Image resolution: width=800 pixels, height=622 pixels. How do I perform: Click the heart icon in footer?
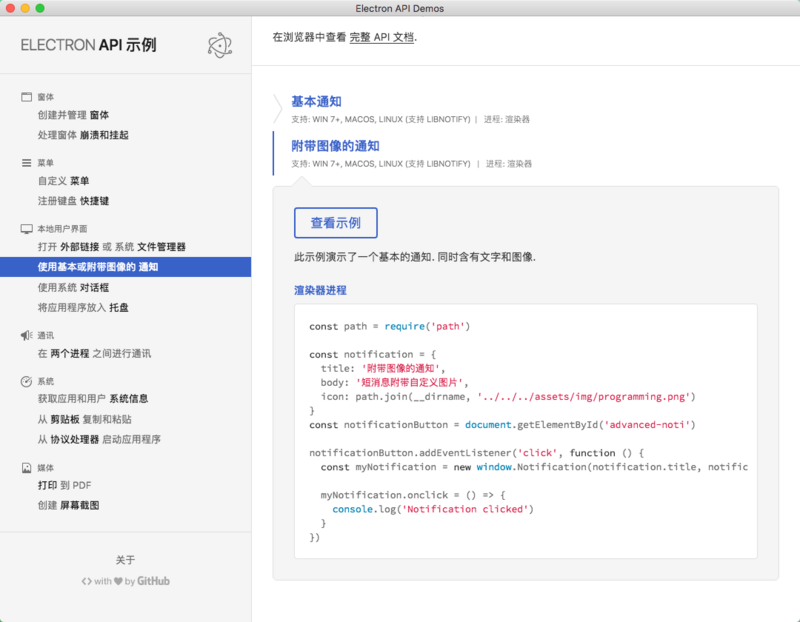[x=118, y=581]
